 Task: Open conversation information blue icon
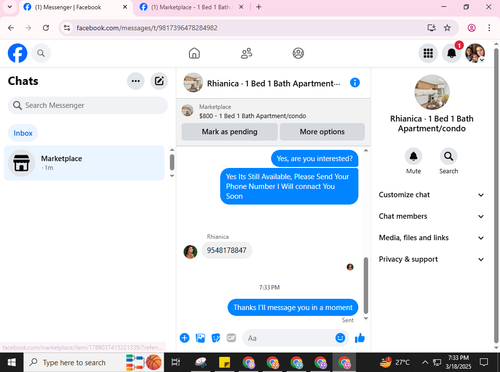355,83
